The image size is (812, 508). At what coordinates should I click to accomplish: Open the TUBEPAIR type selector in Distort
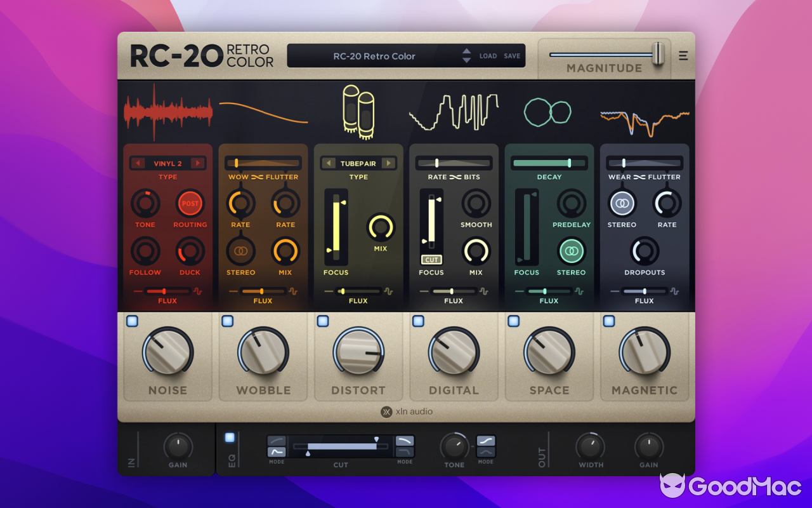[x=358, y=163]
